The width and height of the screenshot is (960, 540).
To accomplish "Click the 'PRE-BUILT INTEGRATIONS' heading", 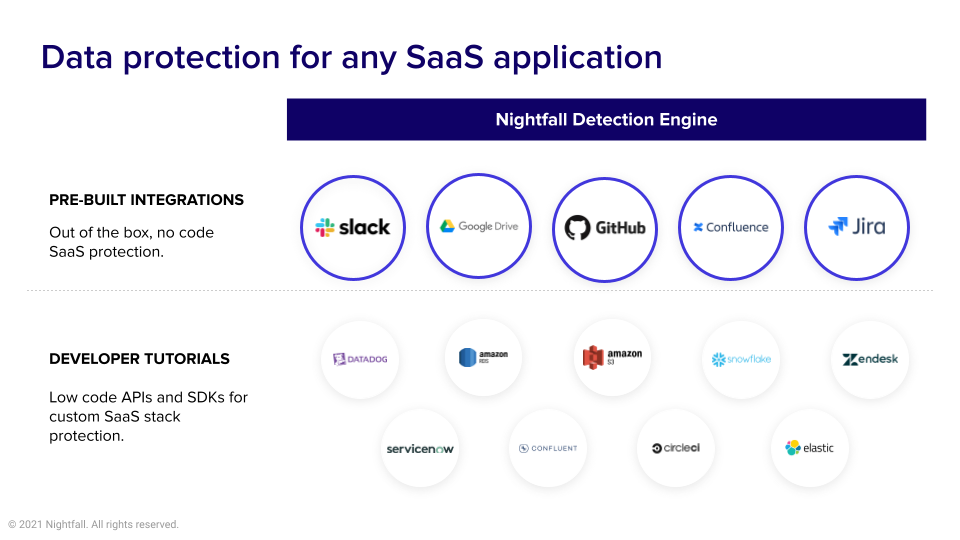I will pos(146,200).
